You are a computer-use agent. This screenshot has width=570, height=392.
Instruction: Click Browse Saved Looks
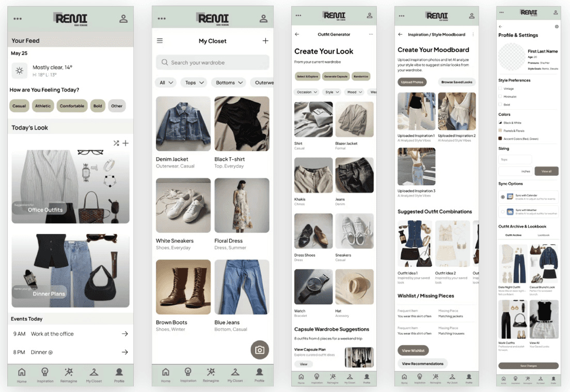(x=457, y=82)
